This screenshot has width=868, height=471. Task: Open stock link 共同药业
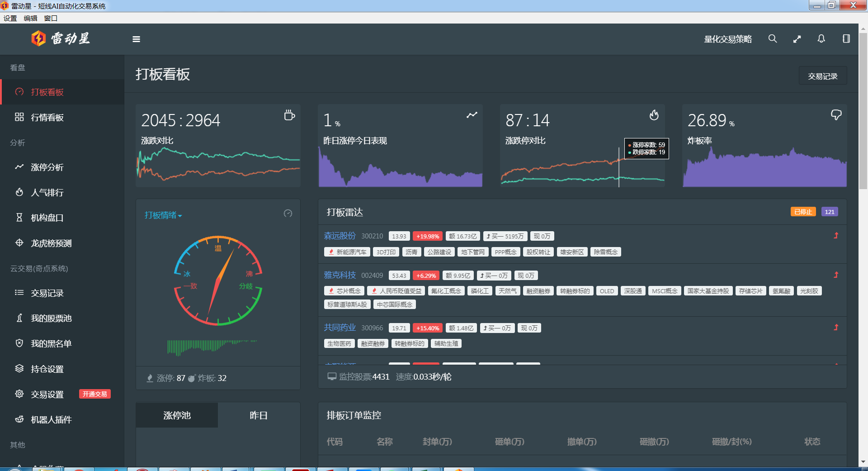tap(340, 328)
